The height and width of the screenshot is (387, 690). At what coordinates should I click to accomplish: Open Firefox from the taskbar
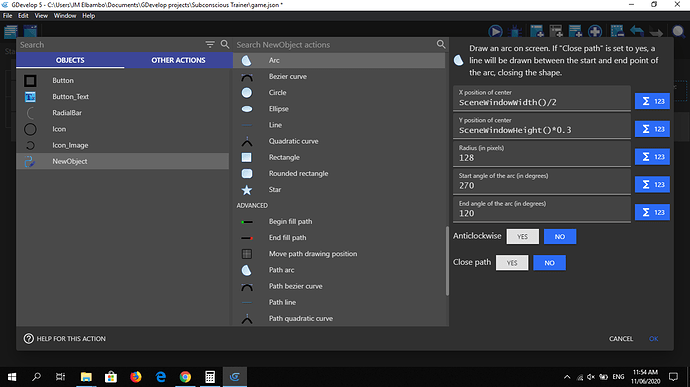pos(136,377)
